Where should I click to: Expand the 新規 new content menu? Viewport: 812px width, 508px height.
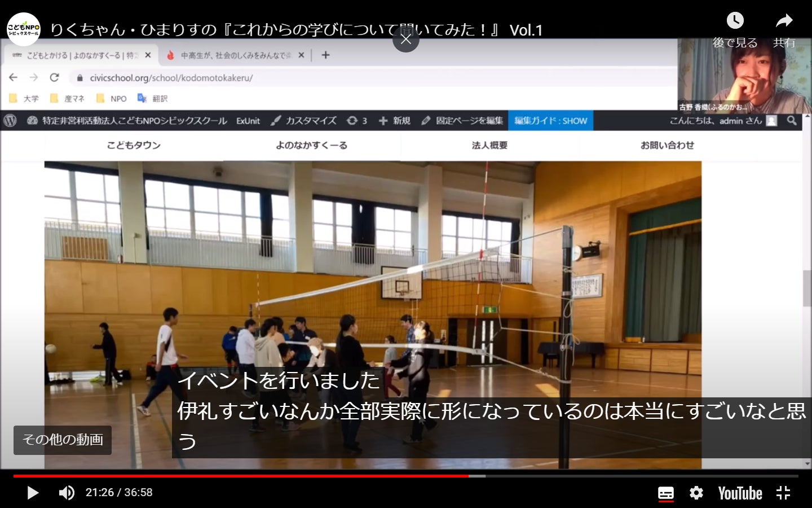point(395,121)
